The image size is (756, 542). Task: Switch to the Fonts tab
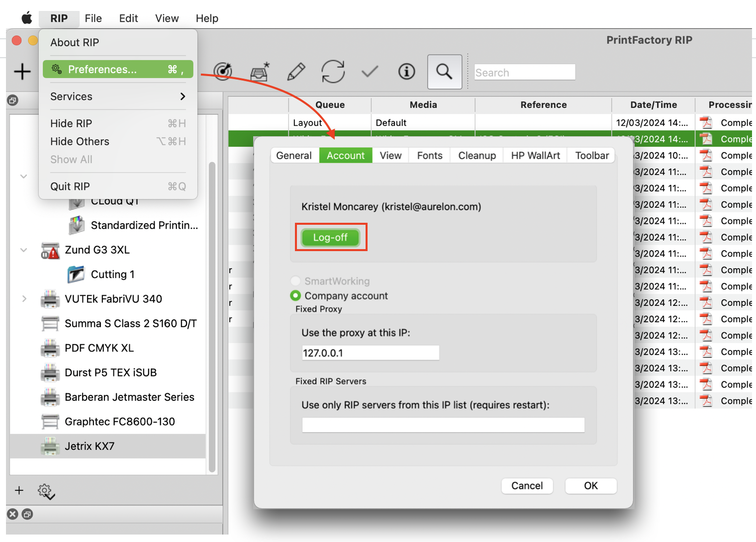click(430, 156)
